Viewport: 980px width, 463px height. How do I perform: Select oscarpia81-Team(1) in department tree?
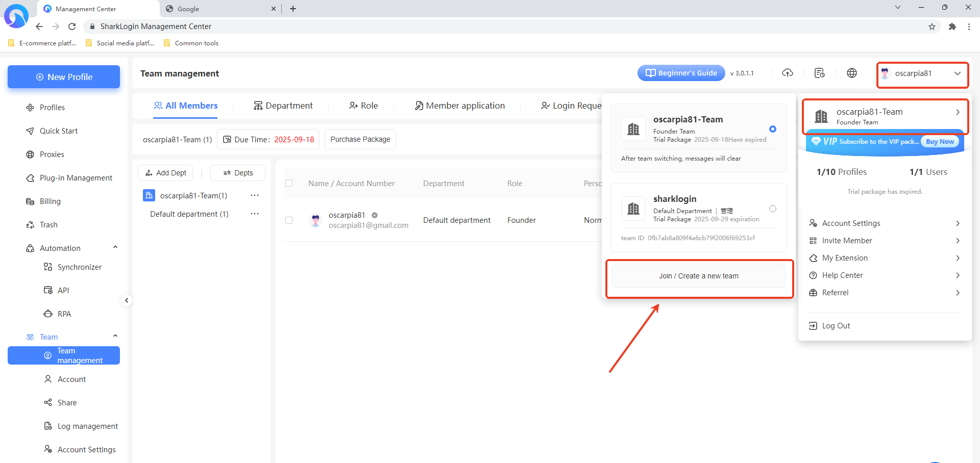[x=193, y=196]
